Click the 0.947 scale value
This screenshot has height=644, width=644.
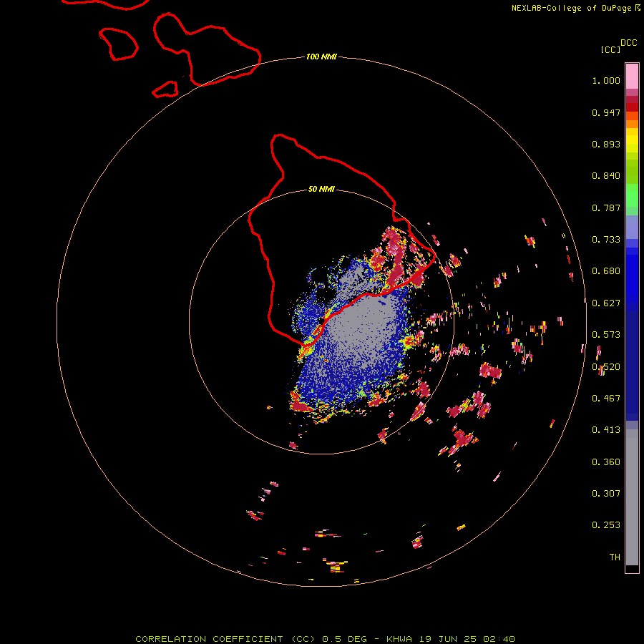click(x=606, y=112)
